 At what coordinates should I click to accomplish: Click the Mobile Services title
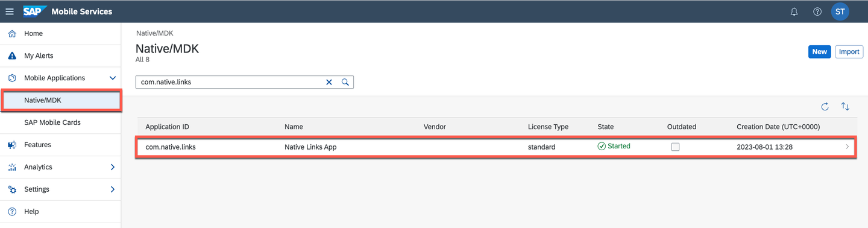(x=81, y=11)
